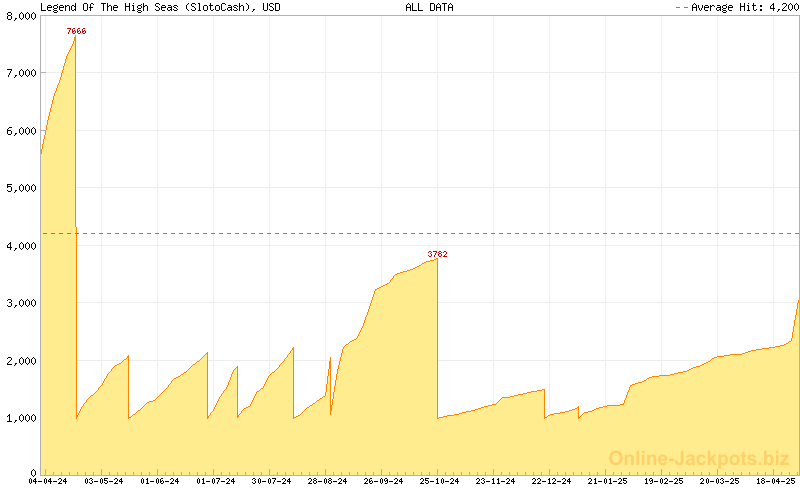Click the 03-05-24 date label
The height and width of the screenshot is (490, 800).
coord(104,481)
